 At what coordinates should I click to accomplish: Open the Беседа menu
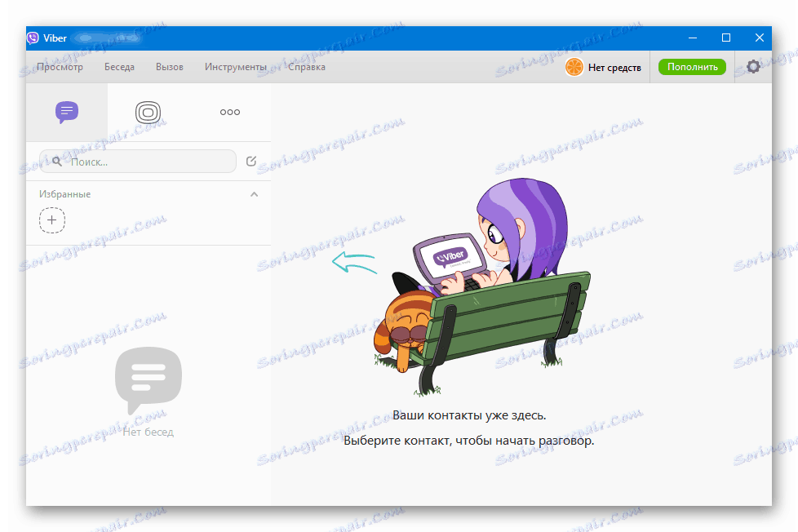(119, 67)
